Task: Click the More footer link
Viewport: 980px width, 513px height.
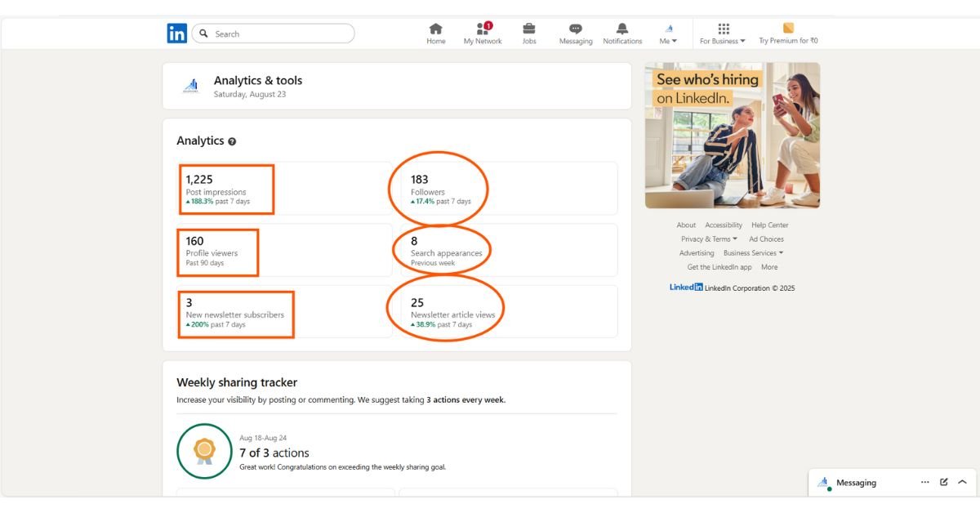Action: [769, 267]
